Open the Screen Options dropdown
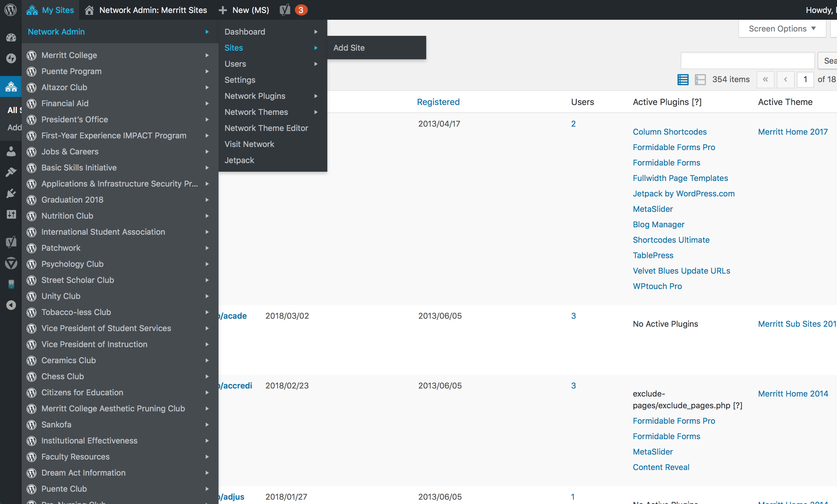Screen dimensions: 837x504 (x=782, y=28)
